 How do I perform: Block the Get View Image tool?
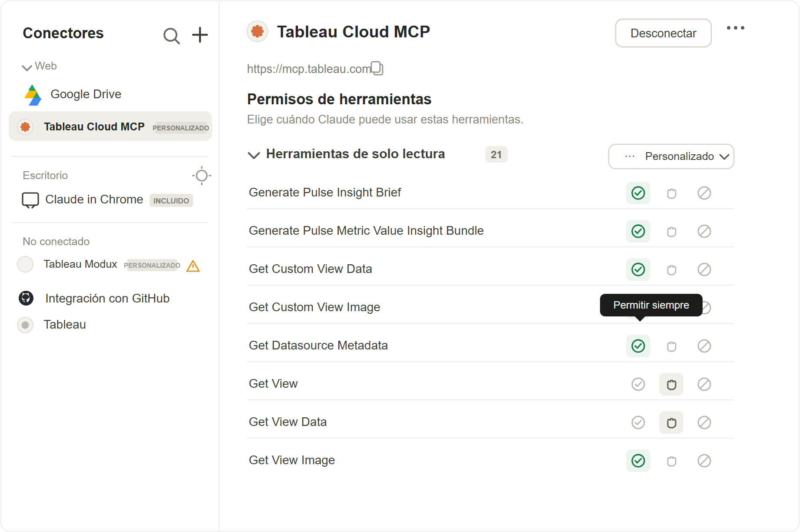[x=704, y=461]
